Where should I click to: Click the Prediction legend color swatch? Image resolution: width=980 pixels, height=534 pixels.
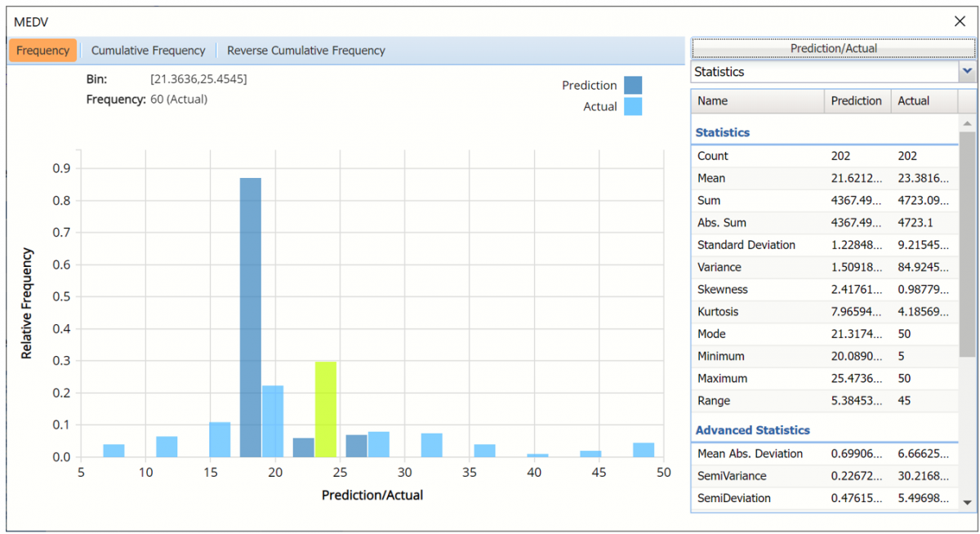pyautogui.click(x=633, y=86)
